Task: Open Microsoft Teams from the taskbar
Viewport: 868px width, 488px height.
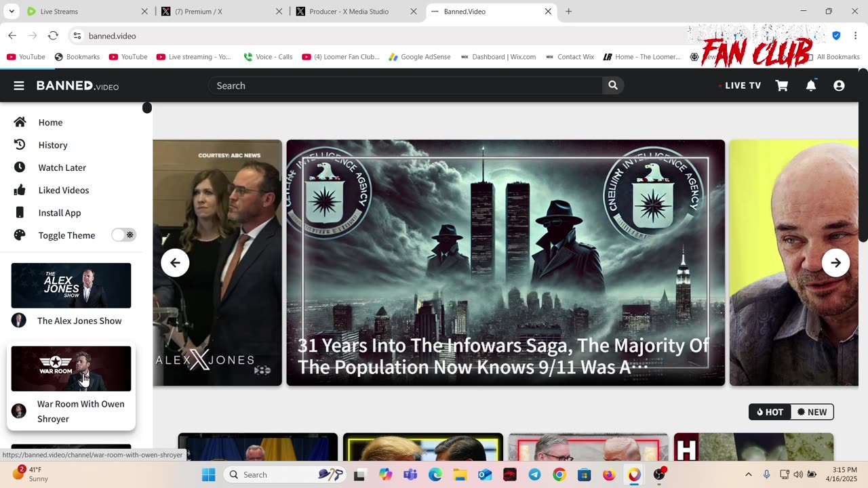Action: point(410,474)
